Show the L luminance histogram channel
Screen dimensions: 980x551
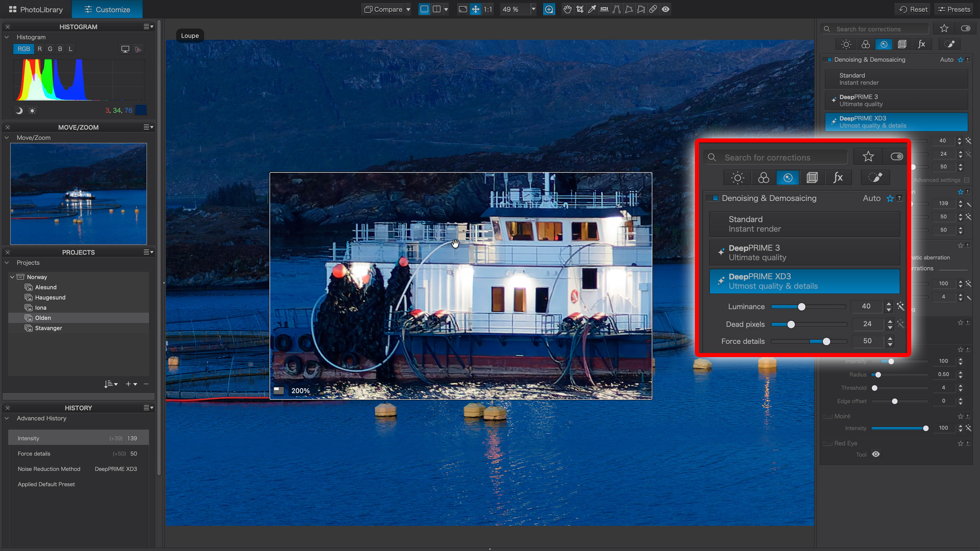pyautogui.click(x=70, y=49)
